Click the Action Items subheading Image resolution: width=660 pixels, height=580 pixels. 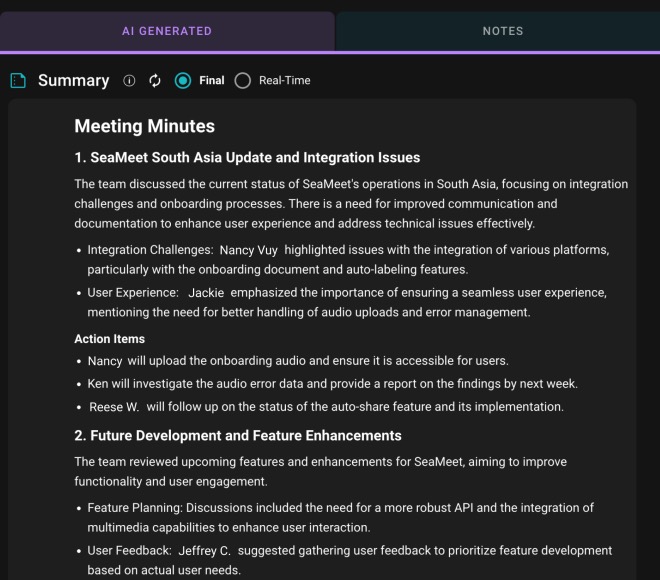coord(109,339)
